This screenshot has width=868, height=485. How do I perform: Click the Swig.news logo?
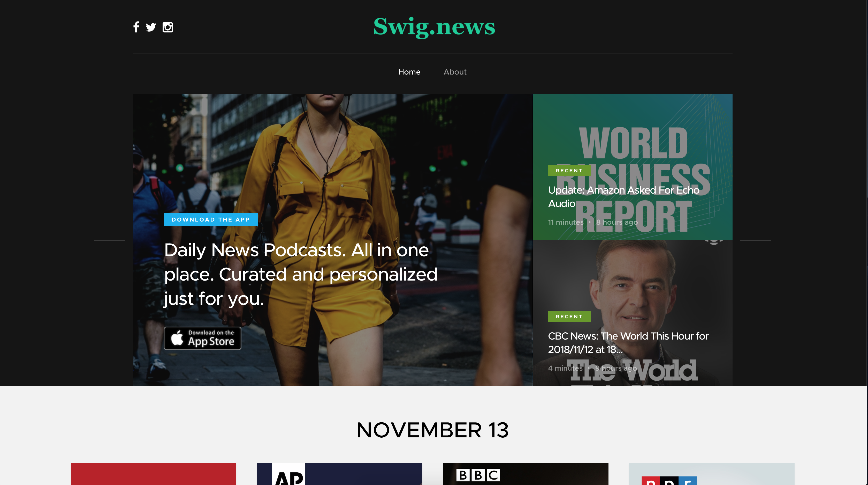(434, 27)
